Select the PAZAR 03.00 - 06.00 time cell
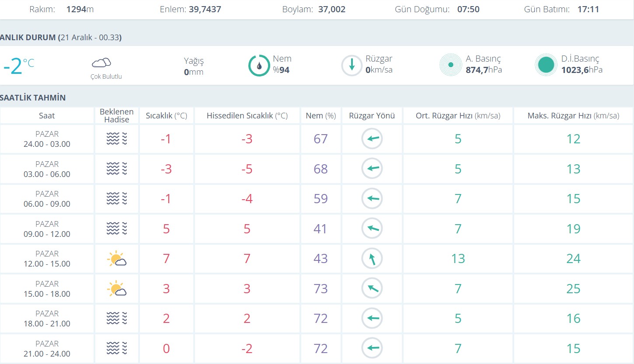 47,169
